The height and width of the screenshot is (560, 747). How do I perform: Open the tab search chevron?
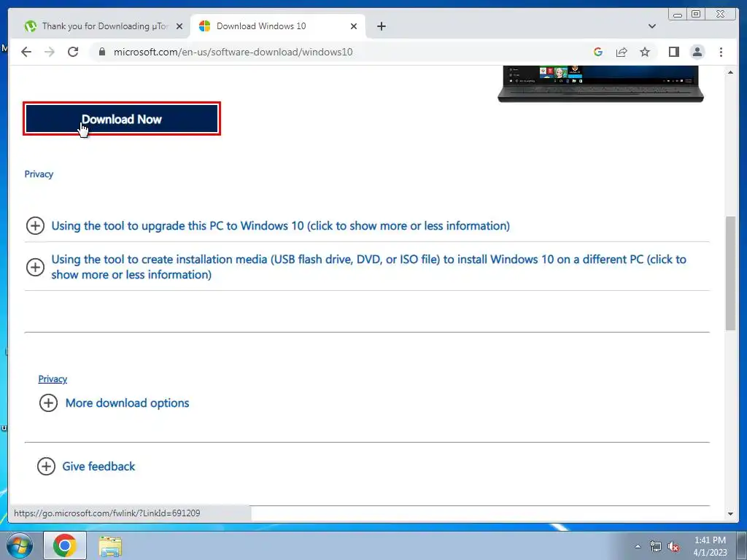[x=652, y=26]
